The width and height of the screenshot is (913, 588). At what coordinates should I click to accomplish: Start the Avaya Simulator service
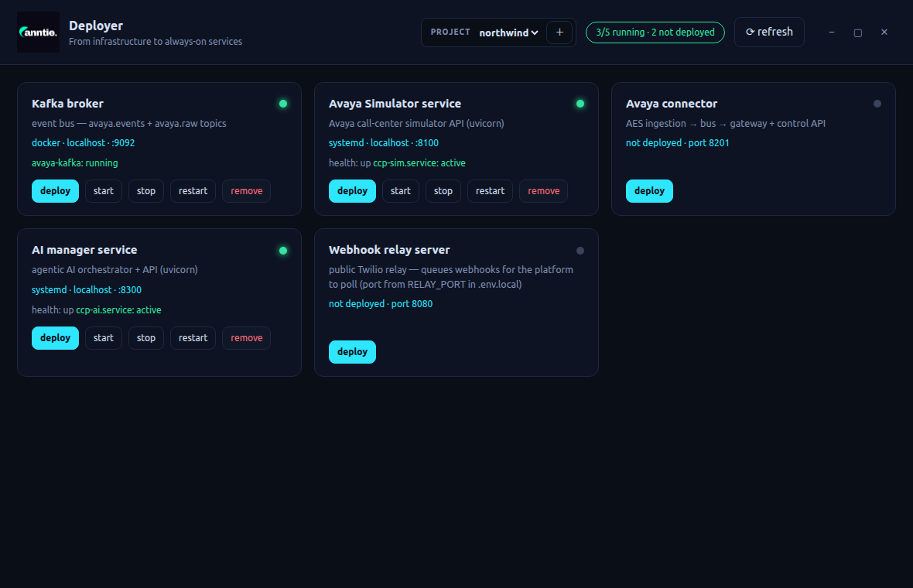401,191
